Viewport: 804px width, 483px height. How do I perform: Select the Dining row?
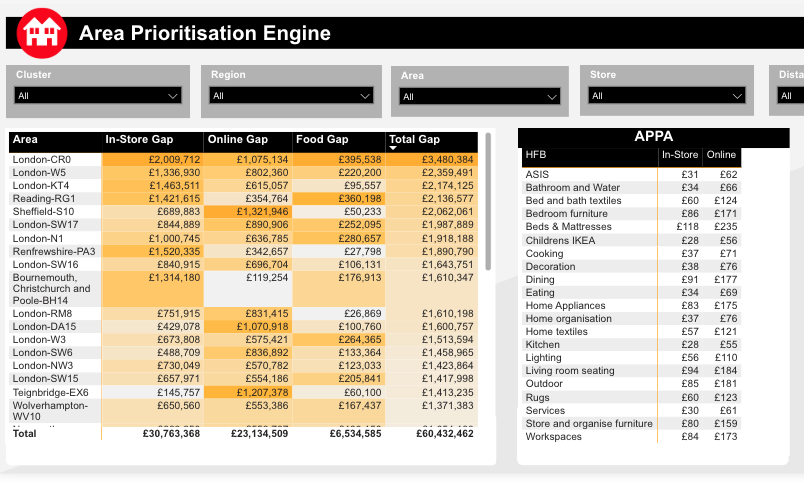631,280
